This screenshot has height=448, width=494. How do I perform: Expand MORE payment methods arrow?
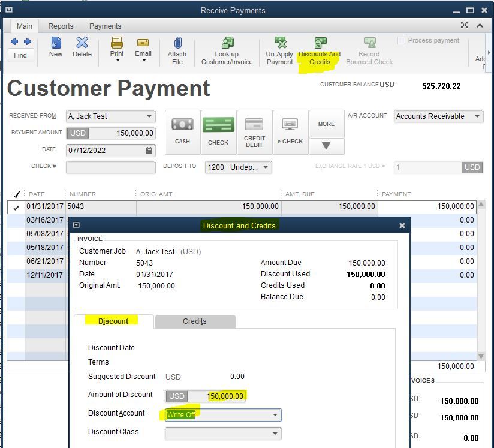[x=326, y=146]
